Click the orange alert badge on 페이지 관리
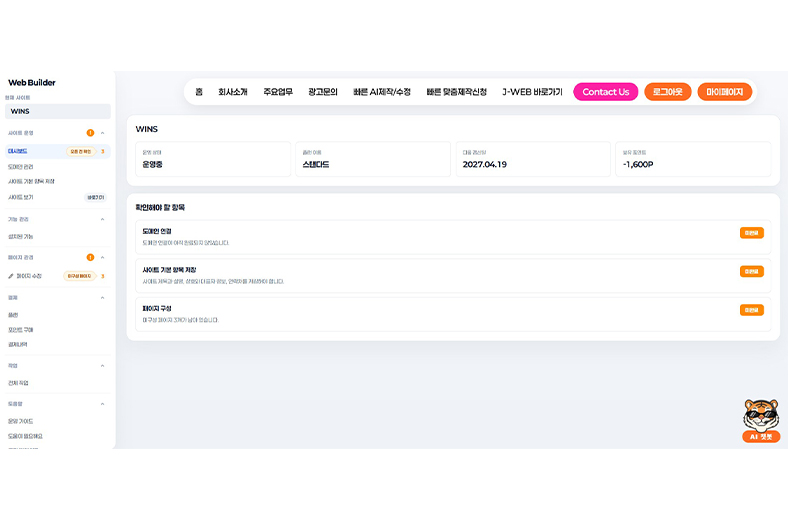Image resolution: width=788 pixels, height=520 pixels. pyautogui.click(x=90, y=257)
